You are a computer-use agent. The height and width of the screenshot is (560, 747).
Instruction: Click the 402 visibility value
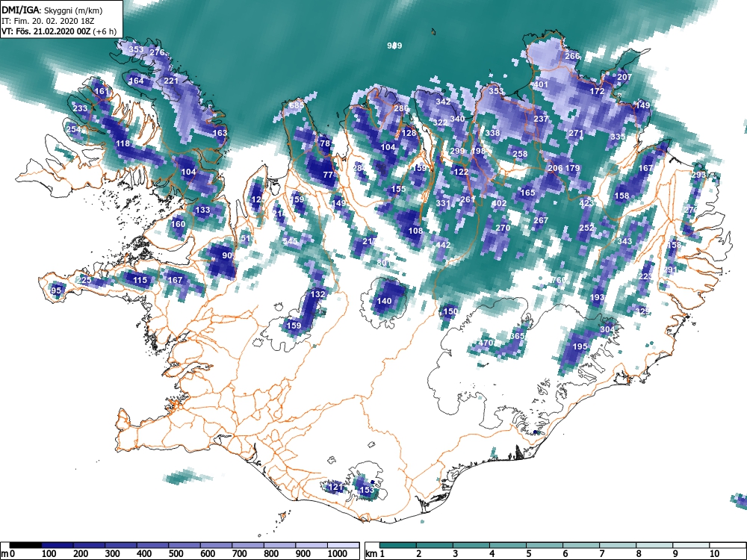[499, 203]
